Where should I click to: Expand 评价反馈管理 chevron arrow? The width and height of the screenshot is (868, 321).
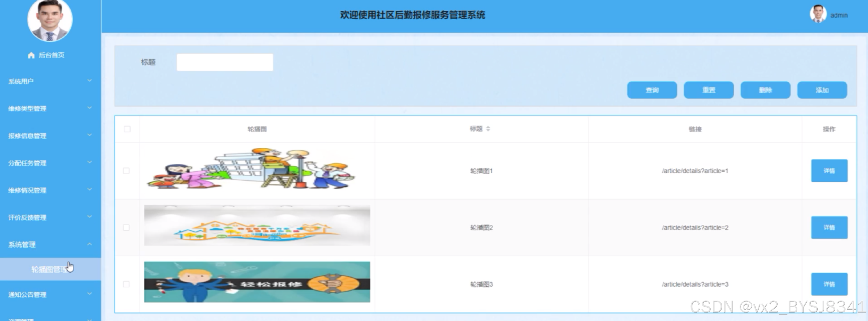(x=89, y=217)
